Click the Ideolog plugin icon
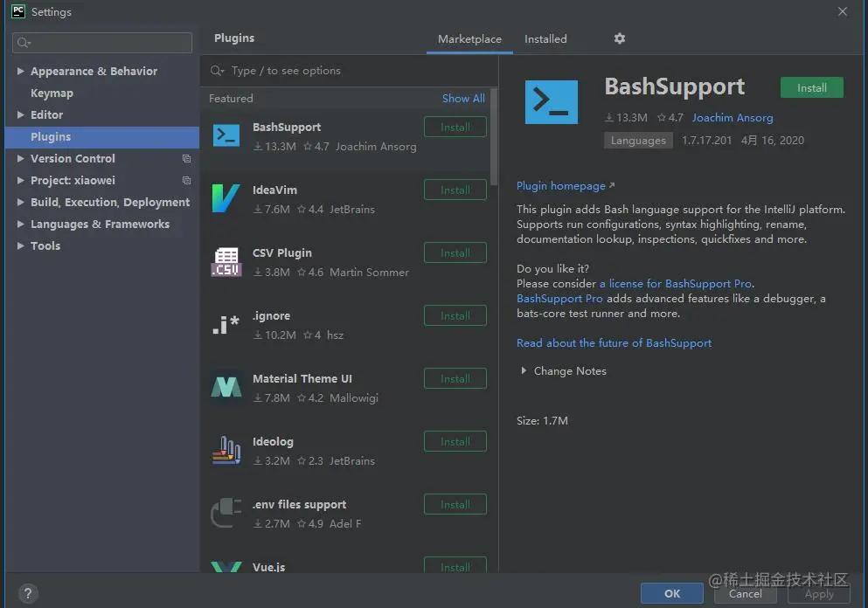This screenshot has height=608, width=868. [226, 450]
